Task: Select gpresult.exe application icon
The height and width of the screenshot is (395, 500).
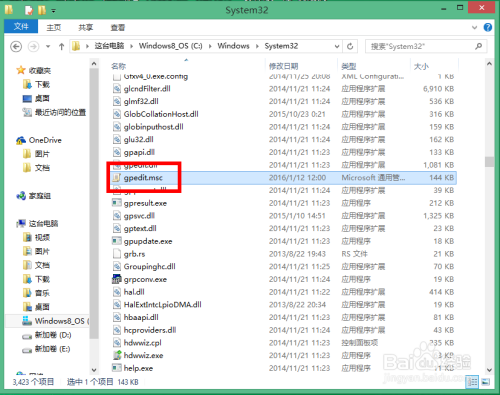Action: coord(116,203)
